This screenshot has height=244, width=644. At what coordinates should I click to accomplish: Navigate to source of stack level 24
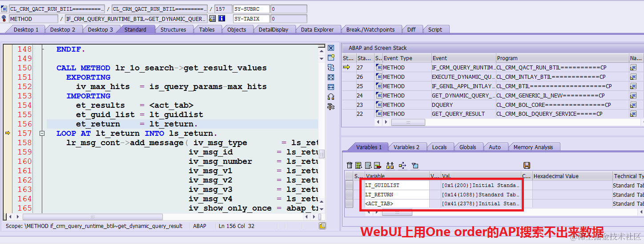(x=633, y=95)
